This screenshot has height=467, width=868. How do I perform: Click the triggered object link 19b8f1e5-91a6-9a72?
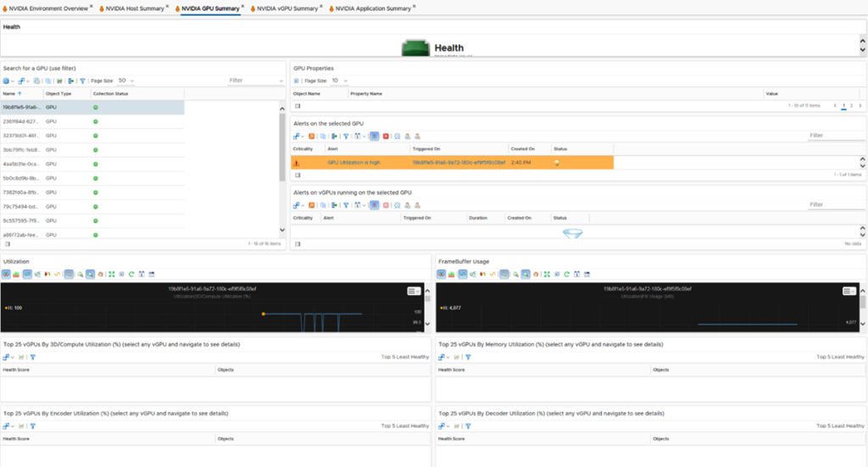(x=459, y=163)
